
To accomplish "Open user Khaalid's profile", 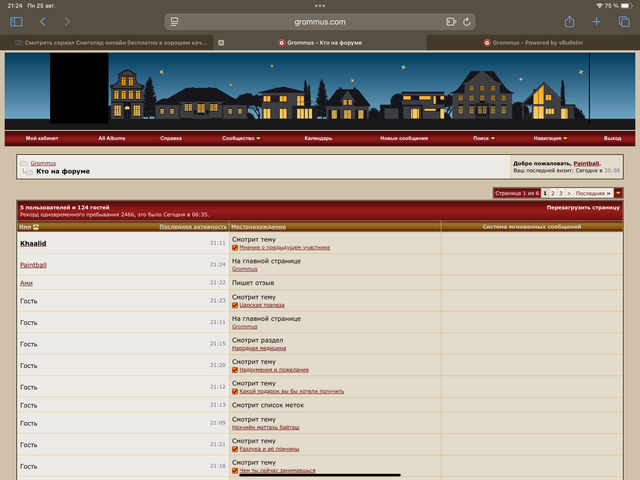I will [33, 244].
